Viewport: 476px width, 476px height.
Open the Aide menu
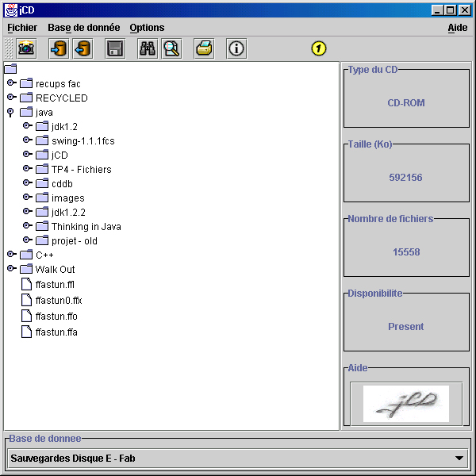coord(458,28)
